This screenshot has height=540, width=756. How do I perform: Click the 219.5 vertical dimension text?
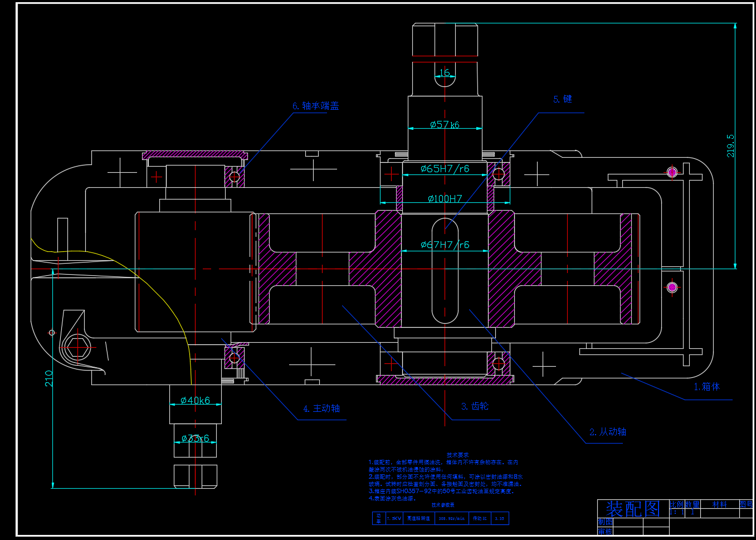coord(730,145)
